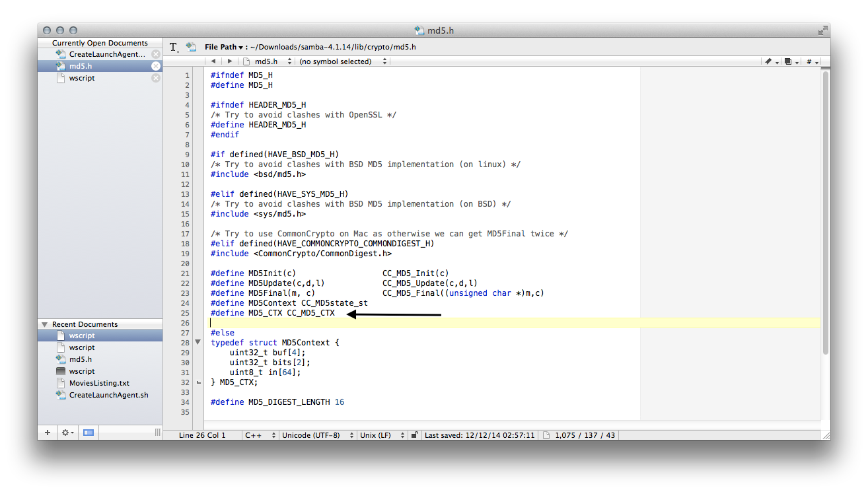Open MoviesListing.txt from Recent Documents

point(100,383)
